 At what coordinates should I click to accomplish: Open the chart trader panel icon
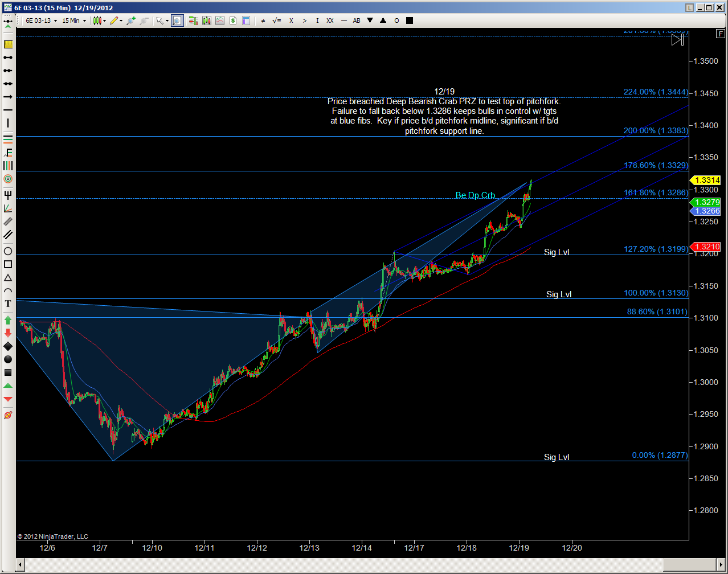pyautogui.click(x=193, y=20)
